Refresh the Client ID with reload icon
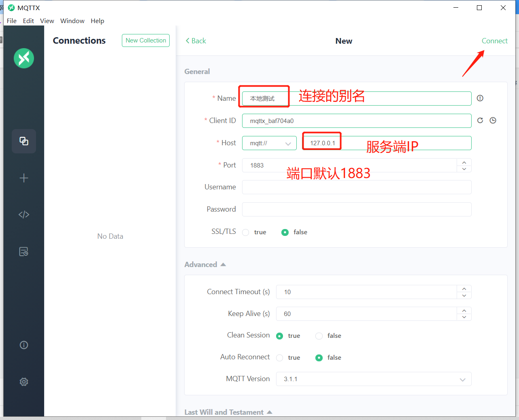 pos(480,120)
